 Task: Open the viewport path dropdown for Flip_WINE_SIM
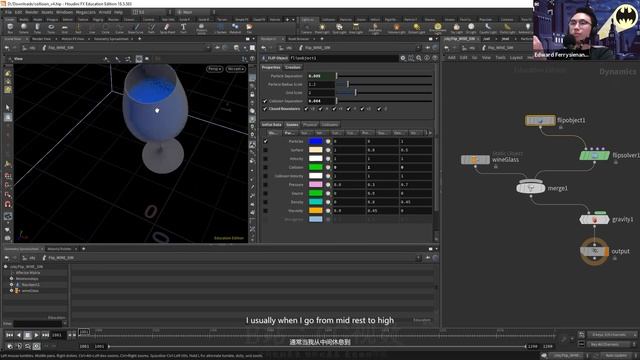click(x=208, y=48)
